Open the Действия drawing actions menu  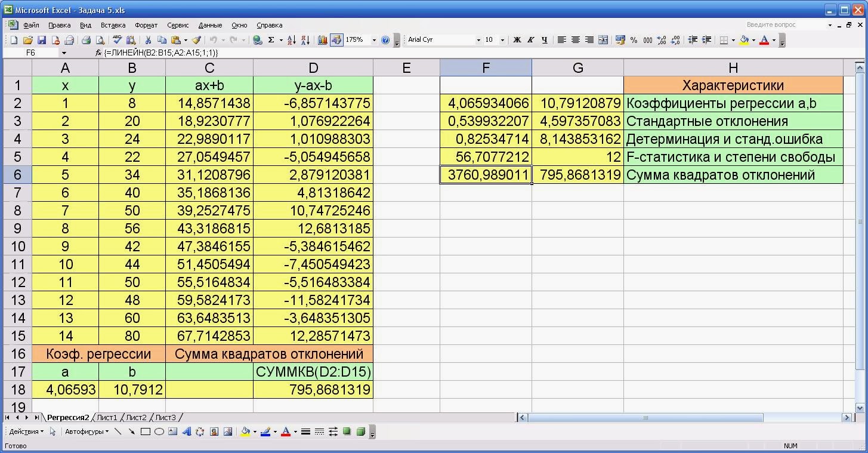pyautogui.click(x=26, y=432)
